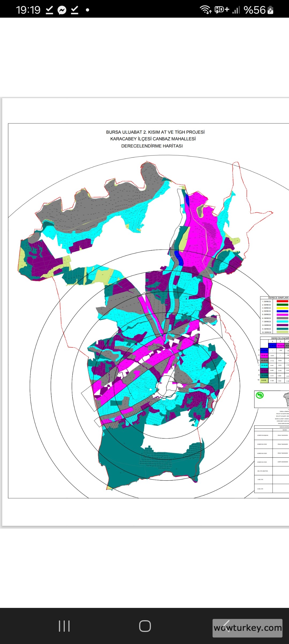The image size is (289, 644).
Task: Tap the blue 4. DERECE legend swatch
Action: tap(282, 311)
